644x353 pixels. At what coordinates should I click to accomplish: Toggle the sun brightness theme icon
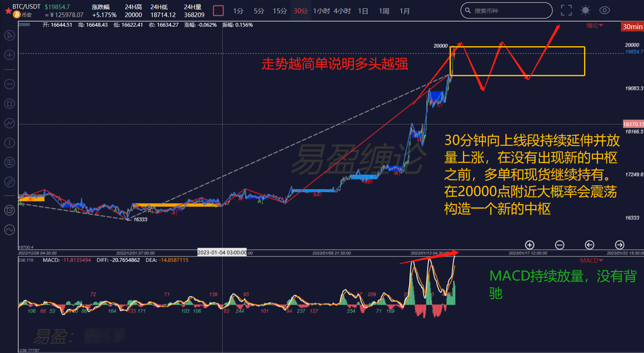tap(585, 10)
